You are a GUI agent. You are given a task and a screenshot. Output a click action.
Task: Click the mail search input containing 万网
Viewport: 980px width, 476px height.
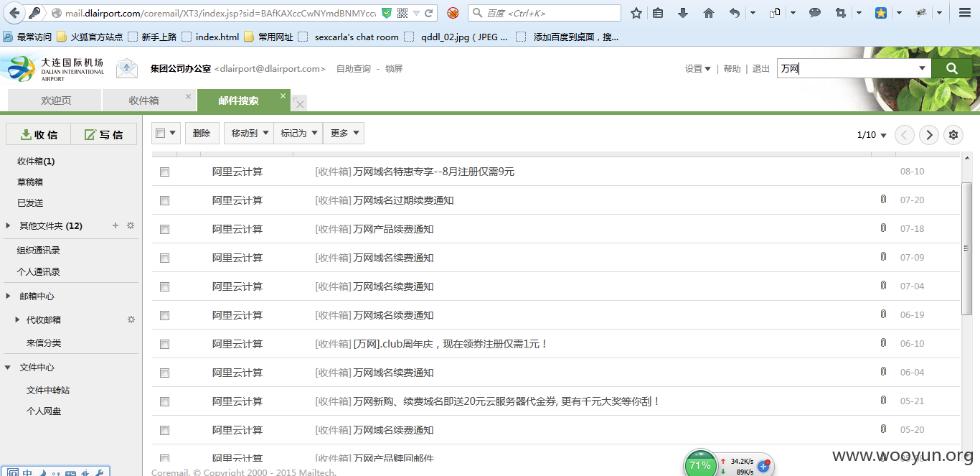tap(847, 68)
